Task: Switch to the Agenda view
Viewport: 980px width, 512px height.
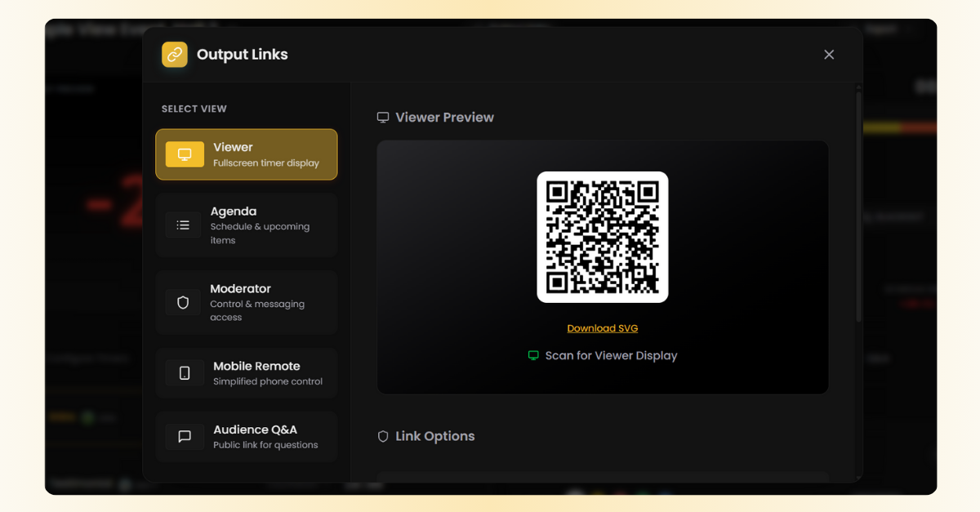Action: pyautogui.click(x=246, y=225)
